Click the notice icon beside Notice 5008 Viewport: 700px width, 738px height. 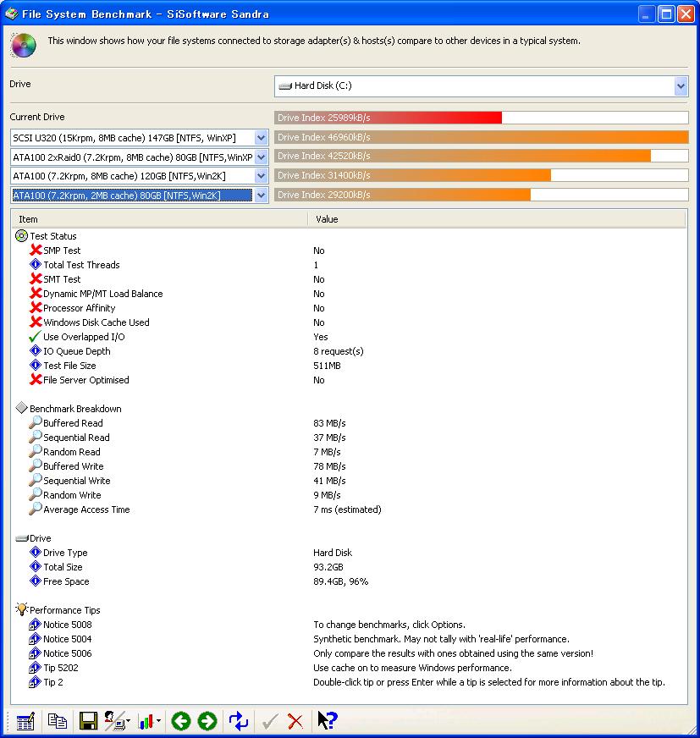click(36, 625)
